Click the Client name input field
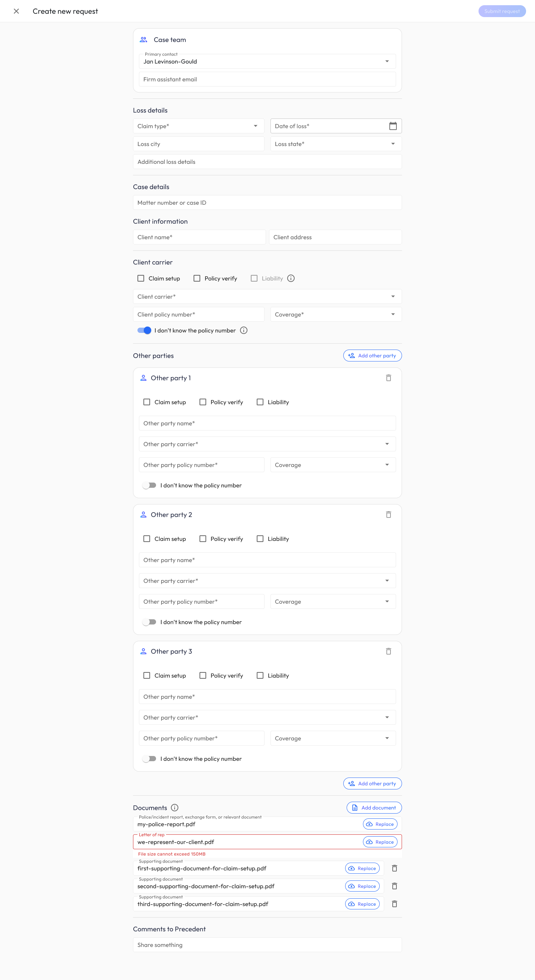This screenshot has height=980, width=535. point(199,237)
